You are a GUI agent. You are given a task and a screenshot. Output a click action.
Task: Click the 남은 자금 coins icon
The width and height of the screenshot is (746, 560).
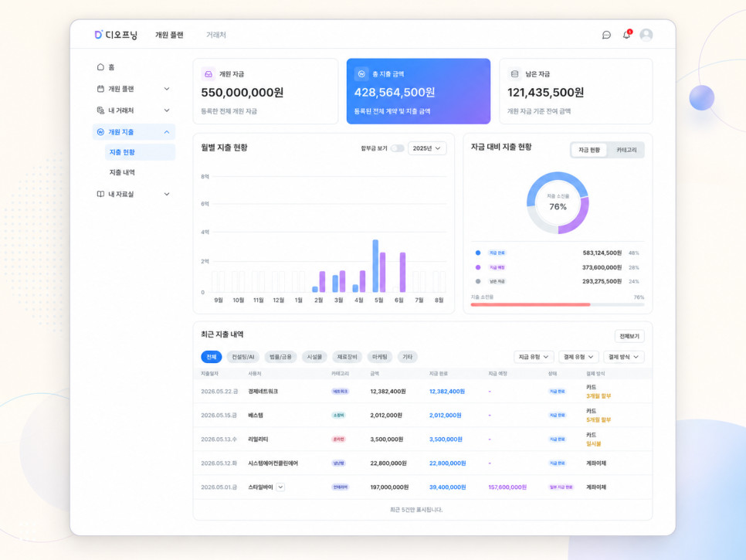[514, 73]
